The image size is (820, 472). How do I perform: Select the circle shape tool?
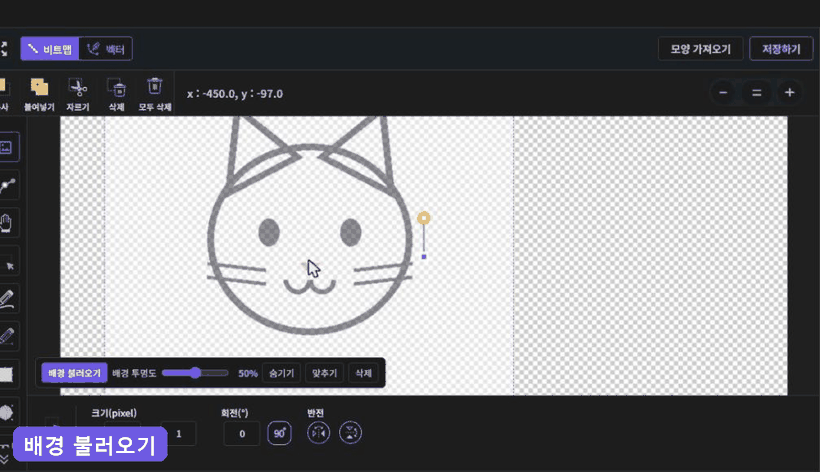pyautogui.click(x=6, y=412)
